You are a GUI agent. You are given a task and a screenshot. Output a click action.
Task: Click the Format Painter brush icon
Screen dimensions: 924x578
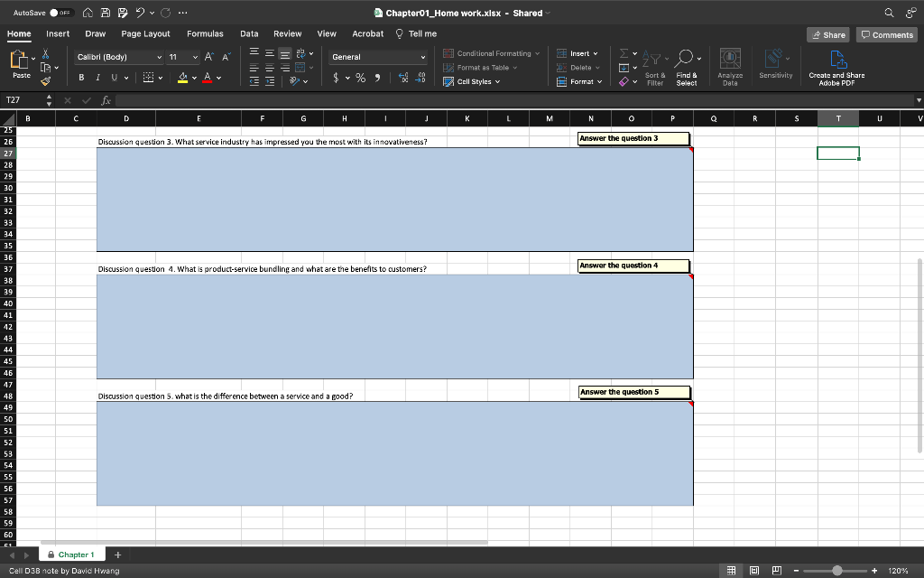[x=45, y=80]
